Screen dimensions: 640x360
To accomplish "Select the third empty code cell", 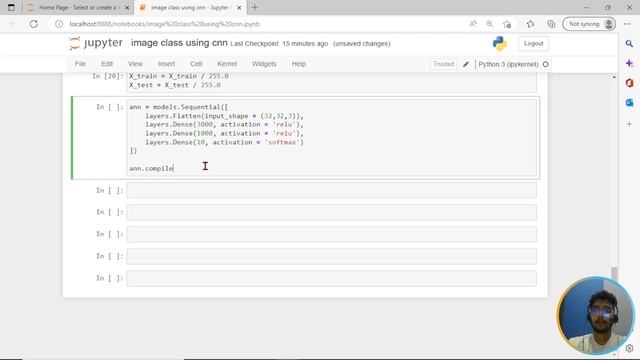I will click(x=331, y=234).
